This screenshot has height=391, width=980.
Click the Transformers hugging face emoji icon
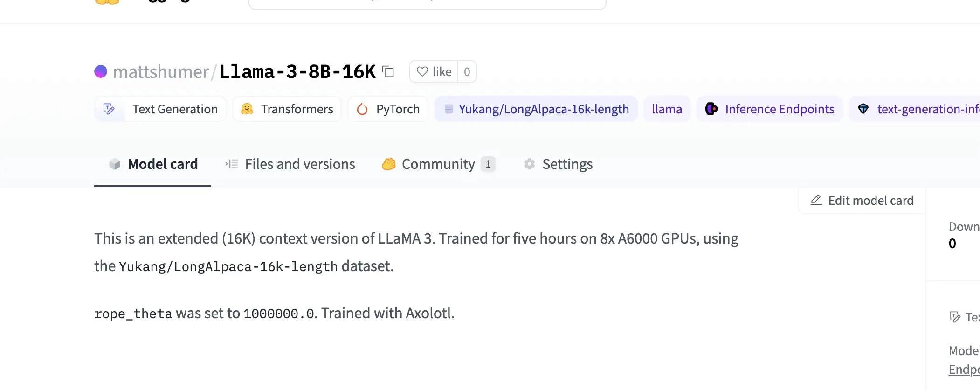pos(247,109)
